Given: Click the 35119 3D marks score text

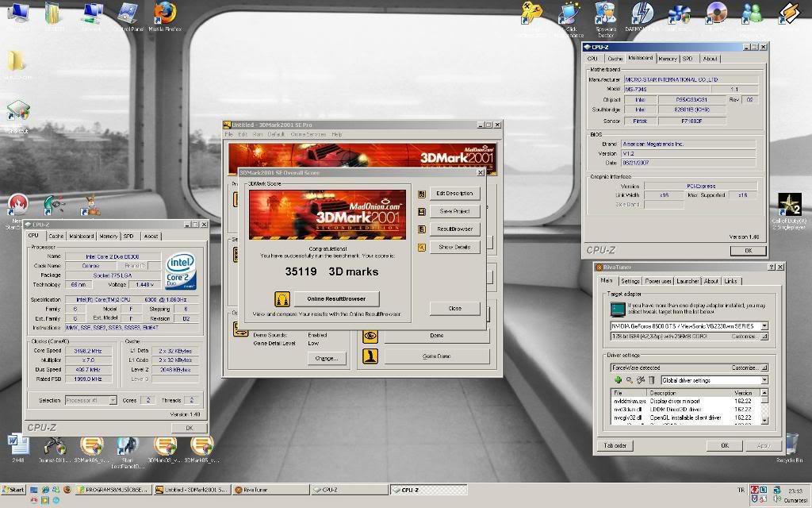Looking at the screenshot, I should pos(331,271).
